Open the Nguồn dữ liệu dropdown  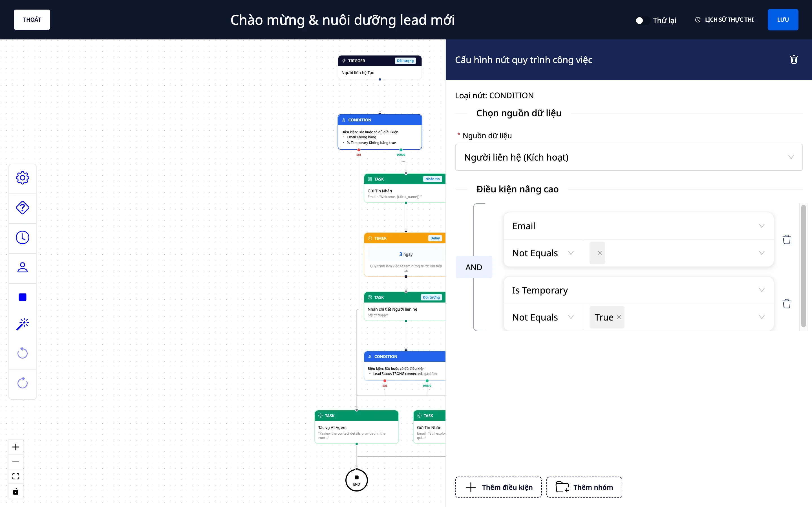point(629,157)
